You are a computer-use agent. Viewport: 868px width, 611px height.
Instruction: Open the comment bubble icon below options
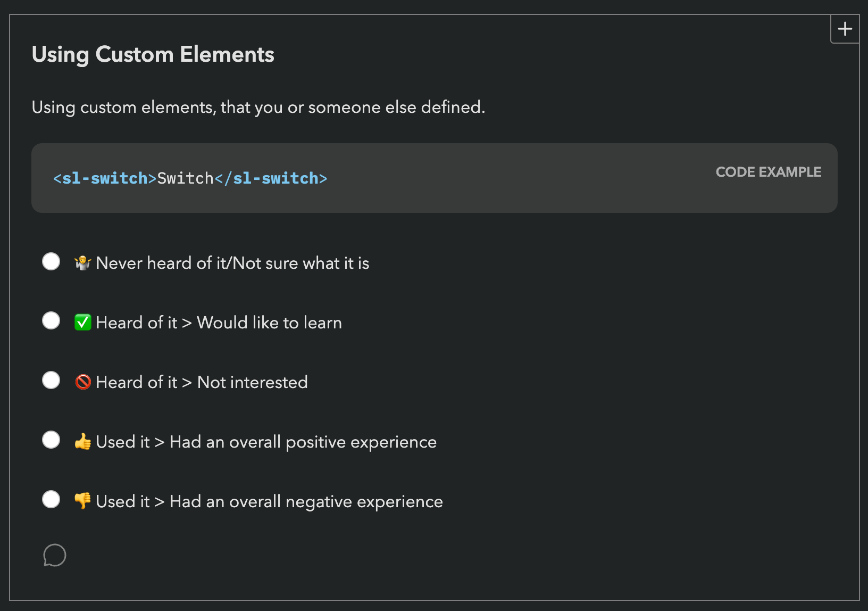point(54,555)
